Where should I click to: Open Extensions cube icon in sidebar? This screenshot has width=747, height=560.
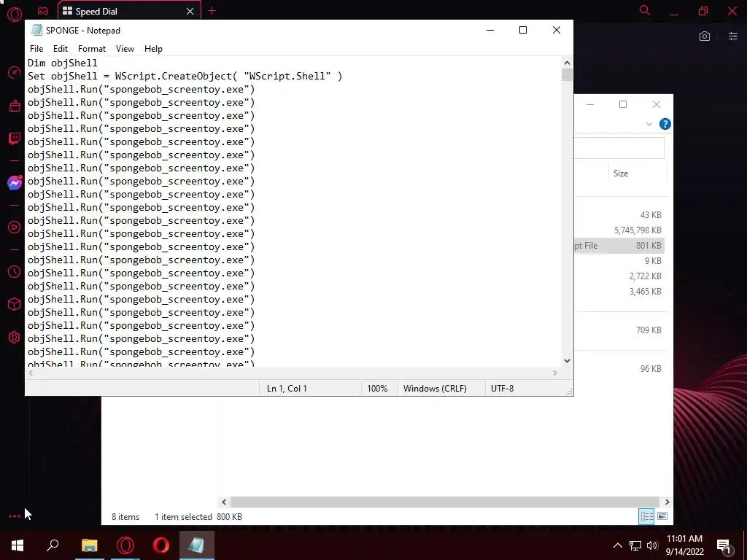(x=15, y=304)
